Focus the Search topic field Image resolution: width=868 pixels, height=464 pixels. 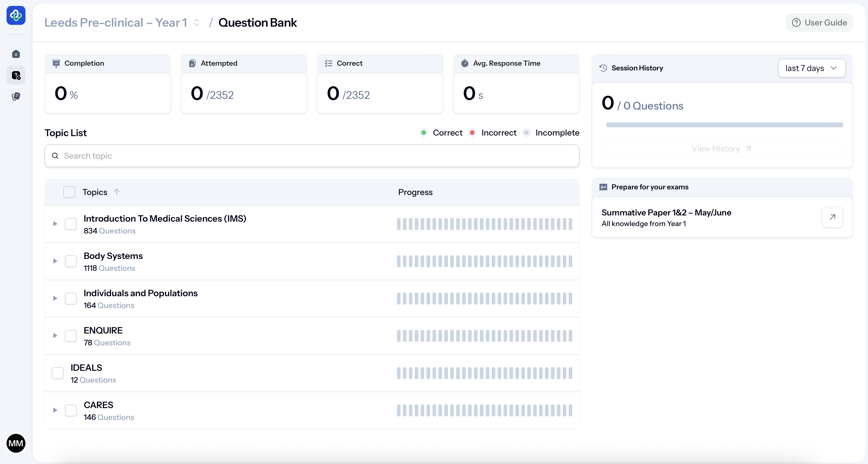pyautogui.click(x=312, y=156)
